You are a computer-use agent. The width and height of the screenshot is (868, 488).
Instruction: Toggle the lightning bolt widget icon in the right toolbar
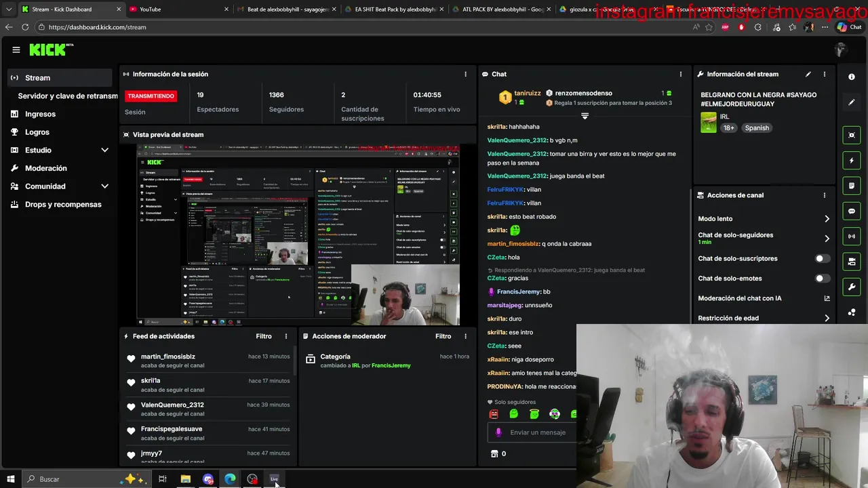[852, 161]
